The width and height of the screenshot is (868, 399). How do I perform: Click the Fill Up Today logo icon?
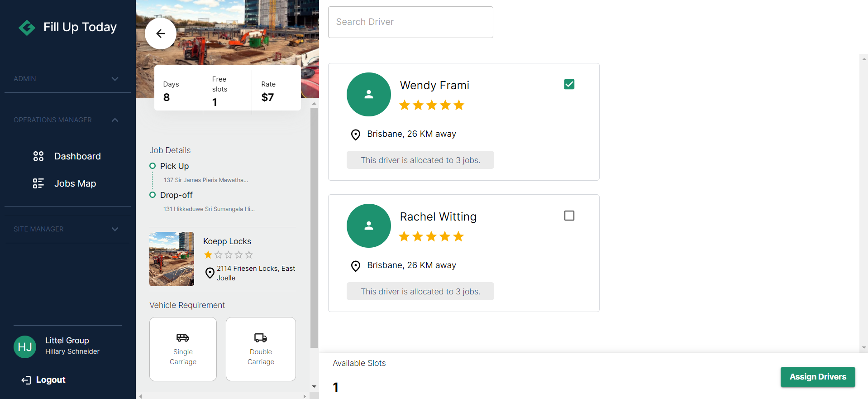click(27, 28)
